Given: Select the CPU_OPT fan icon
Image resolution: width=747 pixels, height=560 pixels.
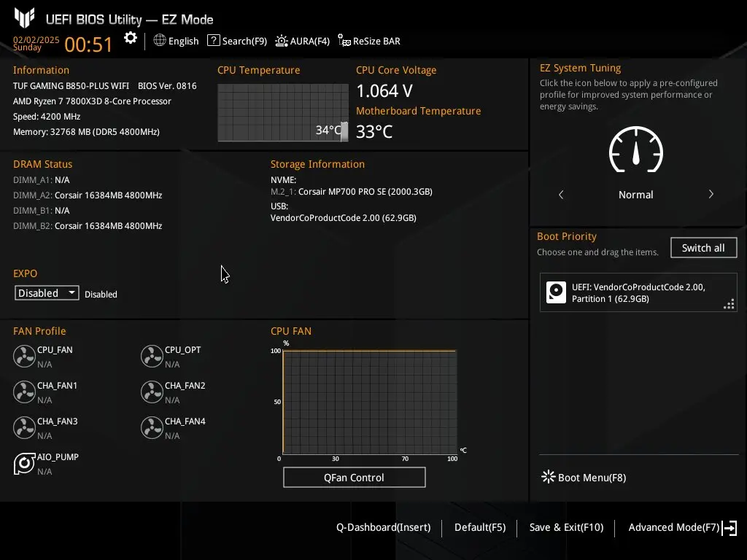Looking at the screenshot, I should 152,356.
